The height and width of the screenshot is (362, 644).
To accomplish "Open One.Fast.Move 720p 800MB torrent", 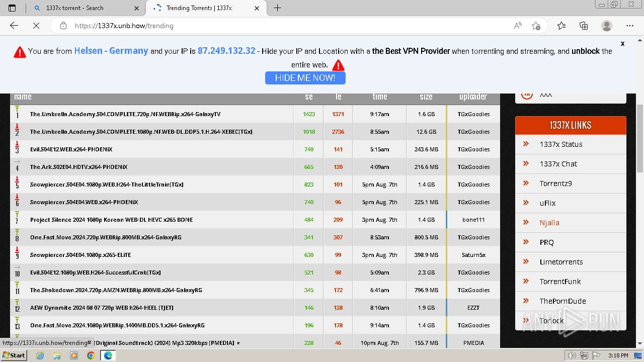I will pos(106,237).
